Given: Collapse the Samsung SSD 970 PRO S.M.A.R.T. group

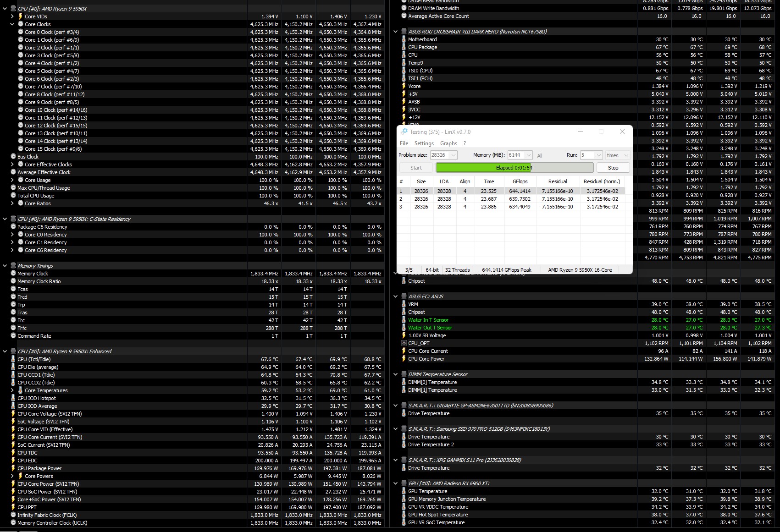Looking at the screenshot, I should pyautogui.click(x=396, y=429).
